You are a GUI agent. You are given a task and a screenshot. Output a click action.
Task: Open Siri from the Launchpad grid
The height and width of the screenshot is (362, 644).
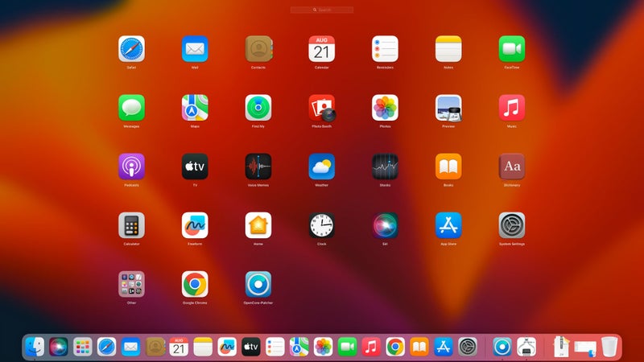[385, 225]
